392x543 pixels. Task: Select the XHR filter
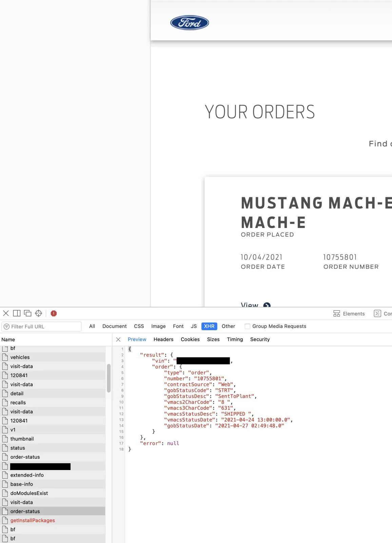pyautogui.click(x=209, y=326)
